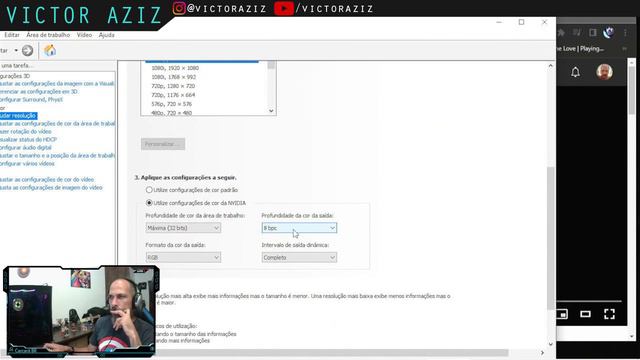Open the Área de trabalho menu
The height and width of the screenshot is (360, 640).
pyautogui.click(x=48, y=35)
